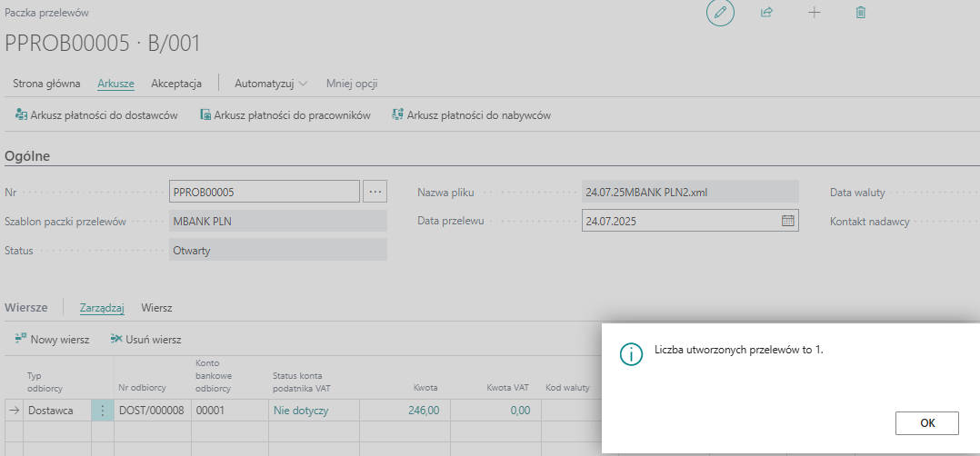Click the plus icon to create new

coord(814,13)
